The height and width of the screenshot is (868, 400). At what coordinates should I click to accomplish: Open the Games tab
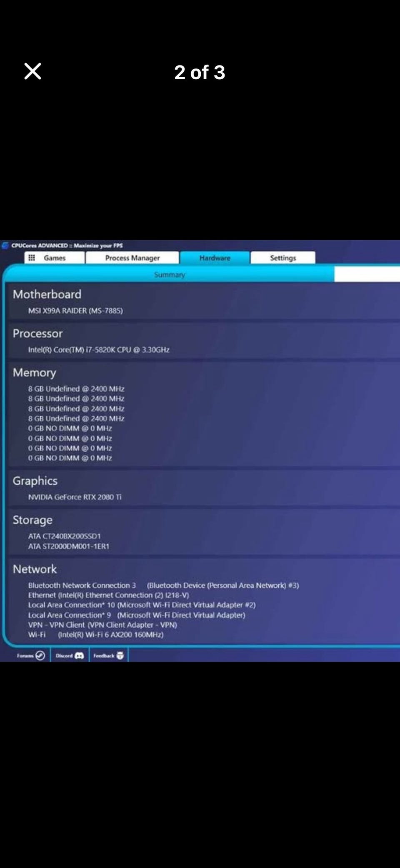click(x=54, y=258)
